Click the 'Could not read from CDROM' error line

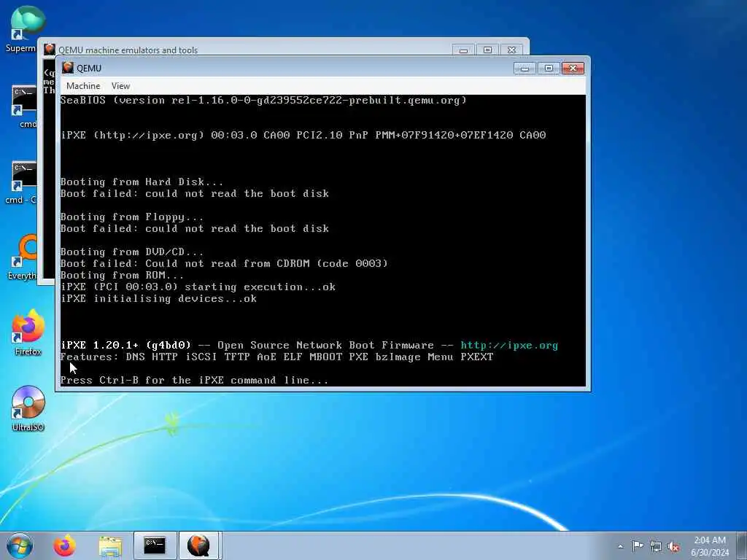[224, 263]
